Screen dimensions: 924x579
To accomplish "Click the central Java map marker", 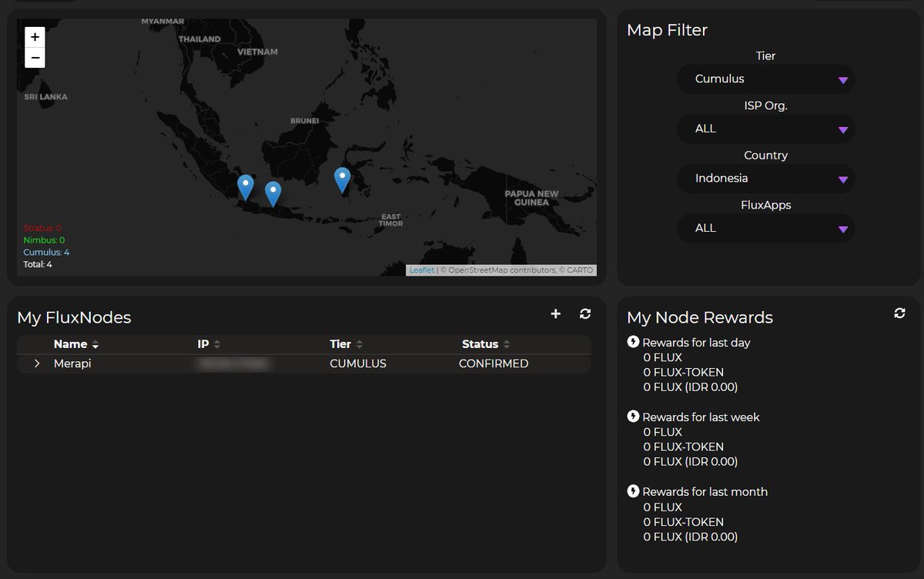I will 273,194.
